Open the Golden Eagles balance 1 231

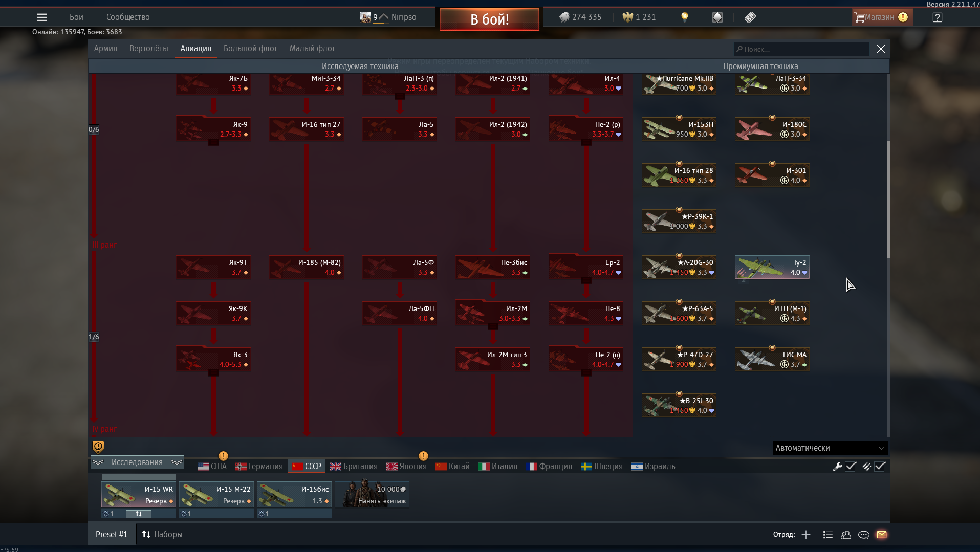[639, 17]
